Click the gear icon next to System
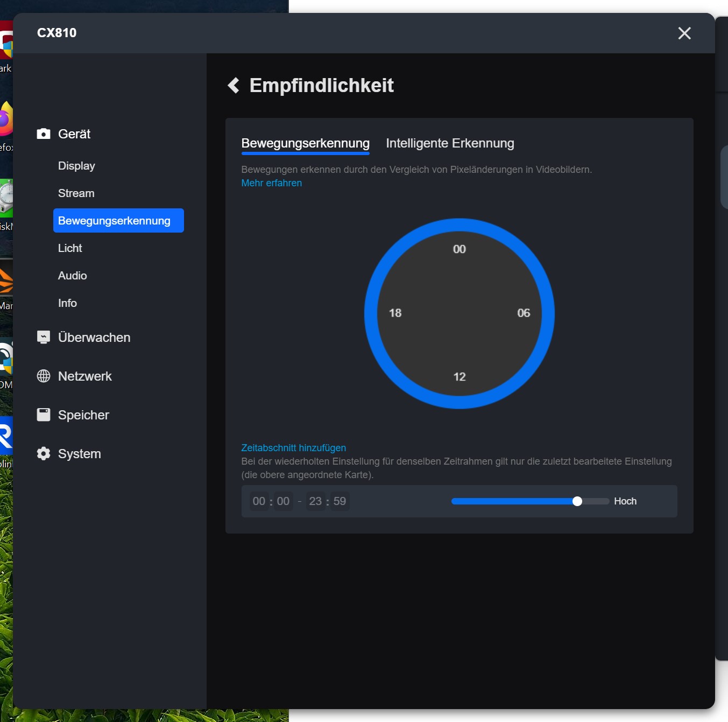728x722 pixels. pyautogui.click(x=44, y=453)
